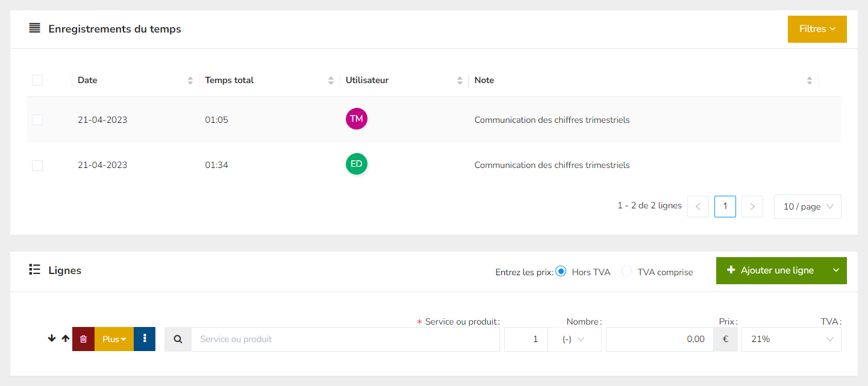Screen dimensions: 868x386
Task: Open the Plus dropdown button
Action: (114, 339)
